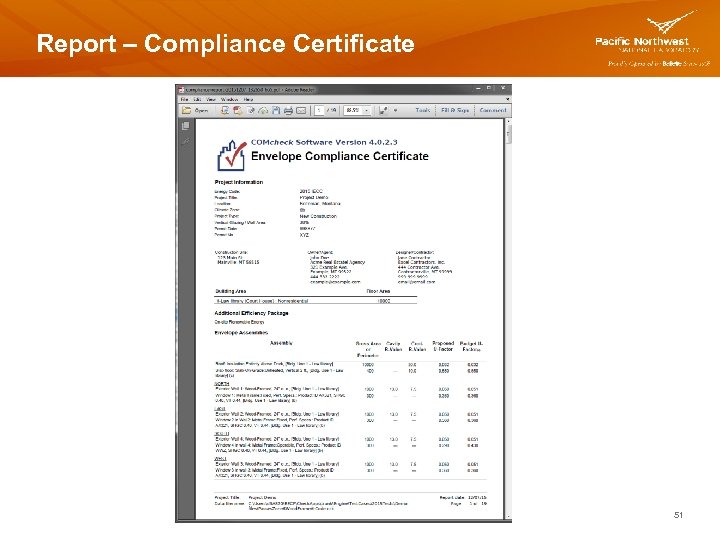
Task: Click the zoom percentage field
Action: pyautogui.click(x=353, y=111)
